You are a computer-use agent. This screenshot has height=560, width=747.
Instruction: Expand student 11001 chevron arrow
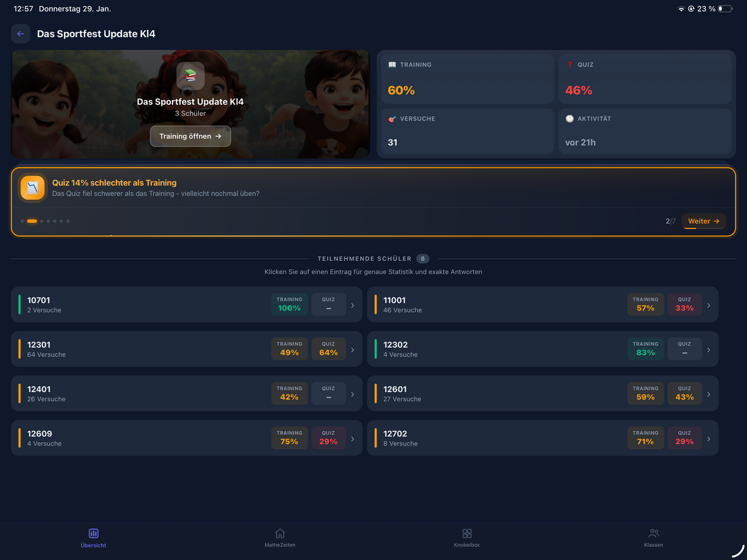(x=708, y=305)
